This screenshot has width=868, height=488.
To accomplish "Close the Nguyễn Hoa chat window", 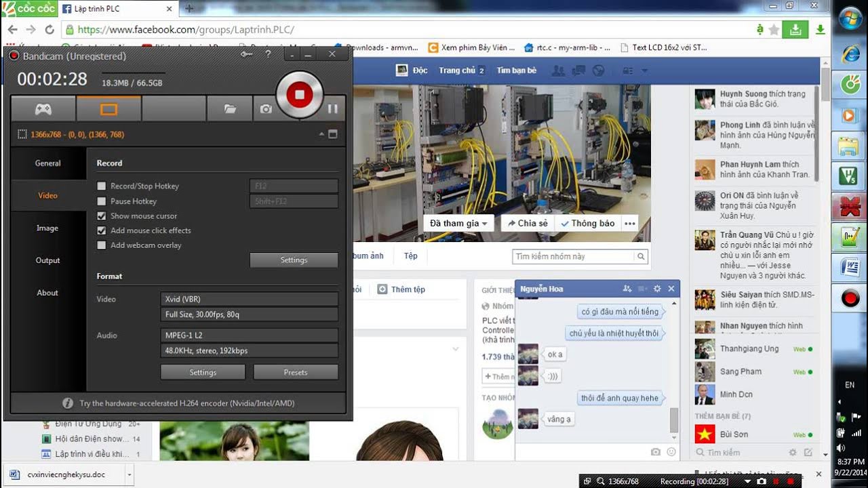I will 671,289.
